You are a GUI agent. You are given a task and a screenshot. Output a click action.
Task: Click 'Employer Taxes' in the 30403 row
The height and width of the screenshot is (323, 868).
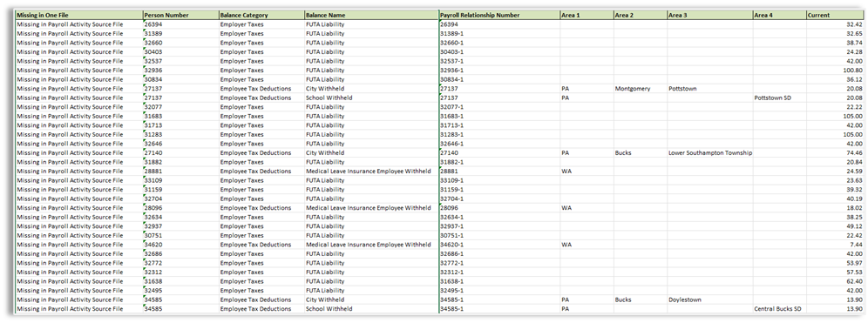click(261, 52)
